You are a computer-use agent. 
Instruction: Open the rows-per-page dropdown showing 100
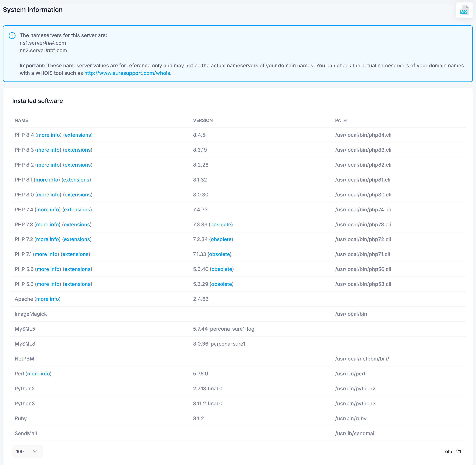27,452
